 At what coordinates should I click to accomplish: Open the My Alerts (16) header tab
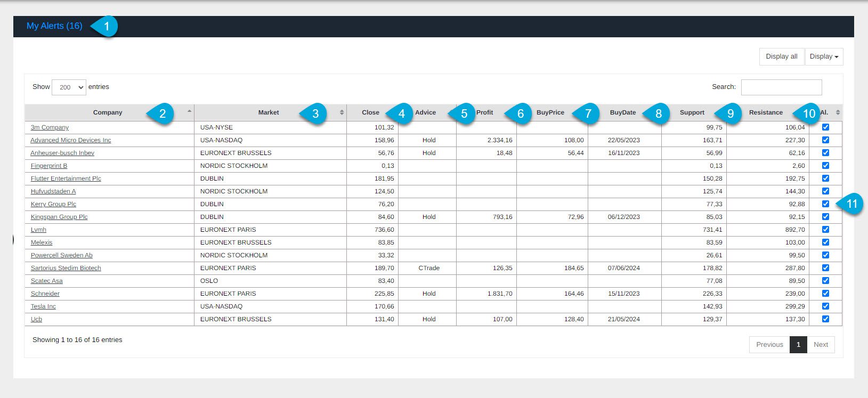coord(54,26)
